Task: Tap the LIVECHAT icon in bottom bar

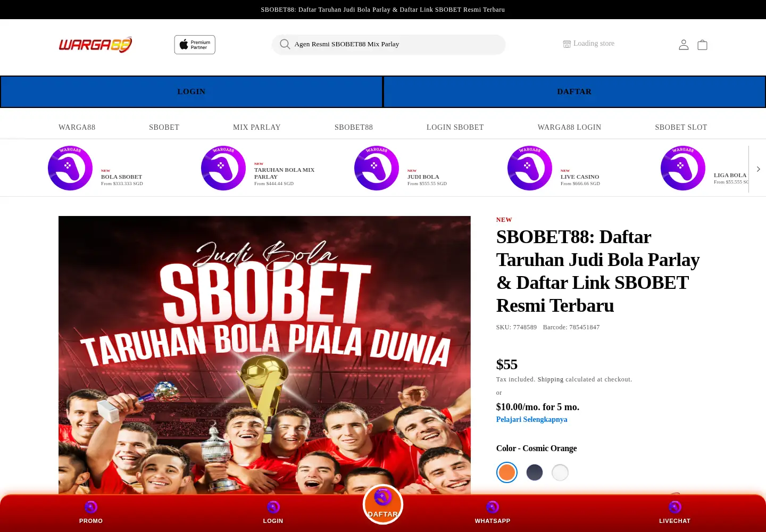Action: pyautogui.click(x=675, y=507)
